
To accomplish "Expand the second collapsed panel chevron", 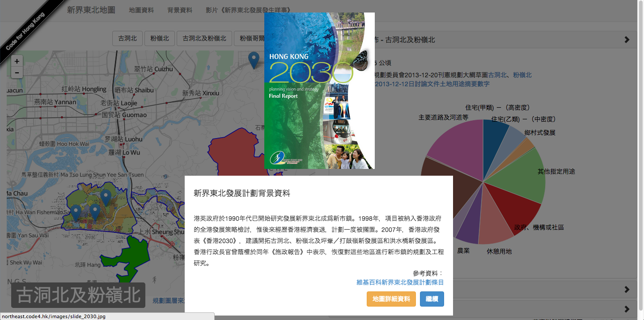I will pyautogui.click(x=627, y=290).
